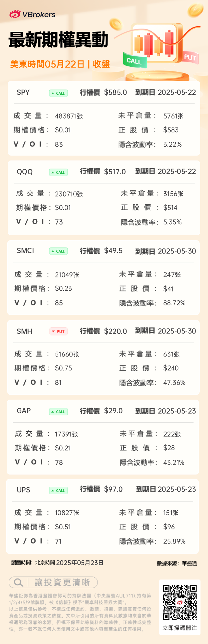Viewport: 208px width, 644px height.
Task: Open the SMH ticker entry
Action: pyautogui.click(x=24, y=331)
